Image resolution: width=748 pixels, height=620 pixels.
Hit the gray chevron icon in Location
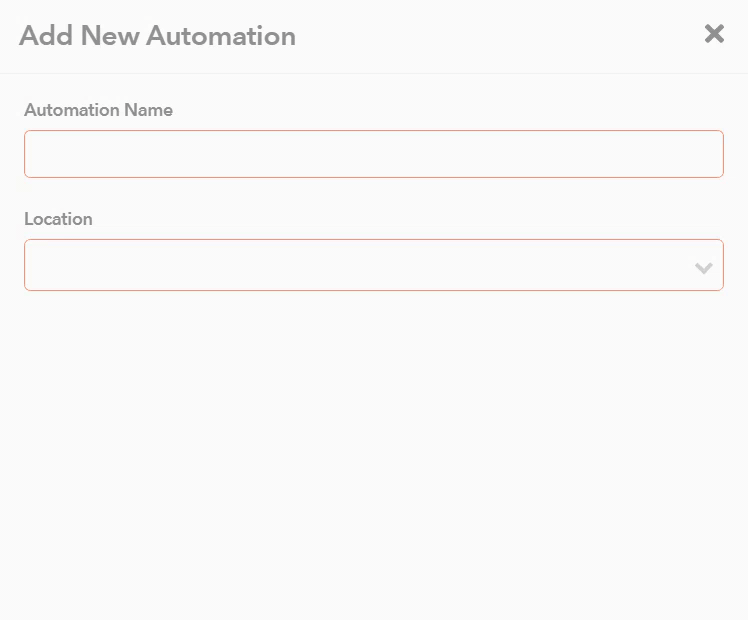point(703,268)
